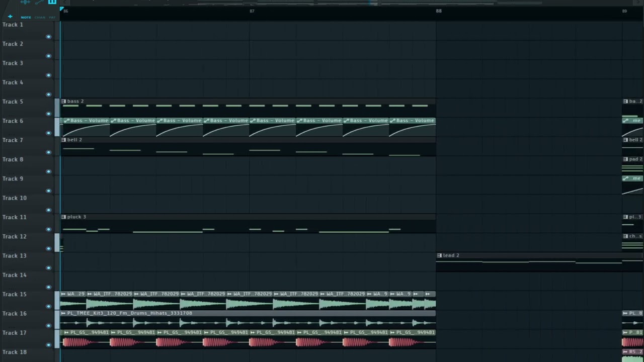Select the Track 4 header label

(x=13, y=82)
